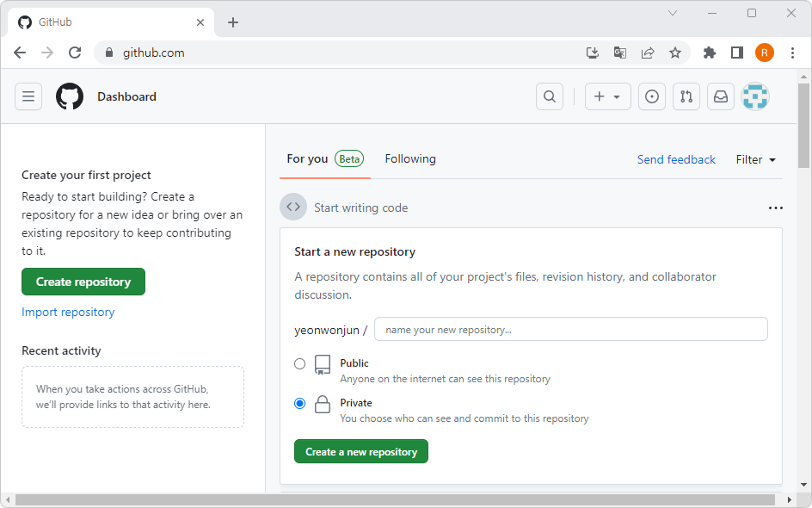Open the three-dot menu for Start writing code
This screenshot has height=508, width=812.
pyautogui.click(x=775, y=208)
